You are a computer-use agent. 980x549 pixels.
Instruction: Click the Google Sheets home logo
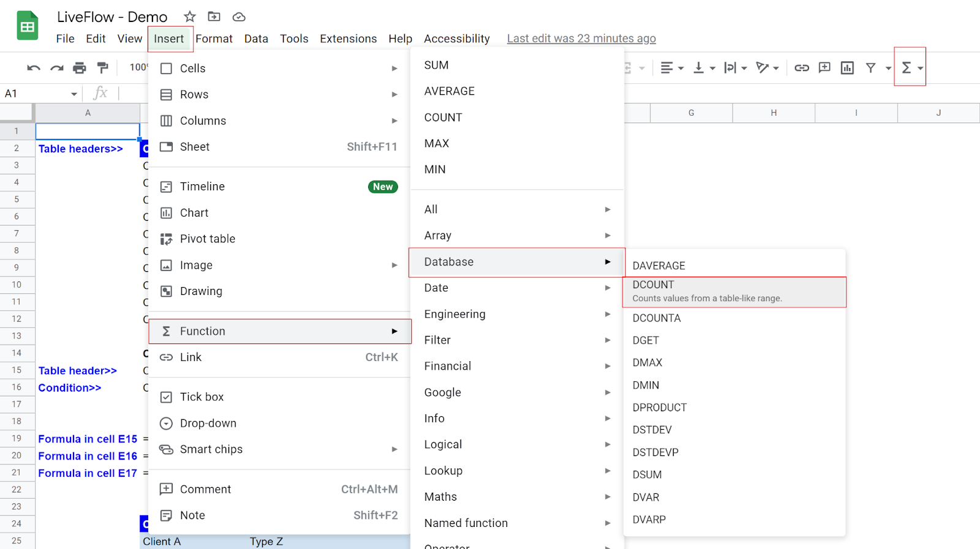[28, 26]
